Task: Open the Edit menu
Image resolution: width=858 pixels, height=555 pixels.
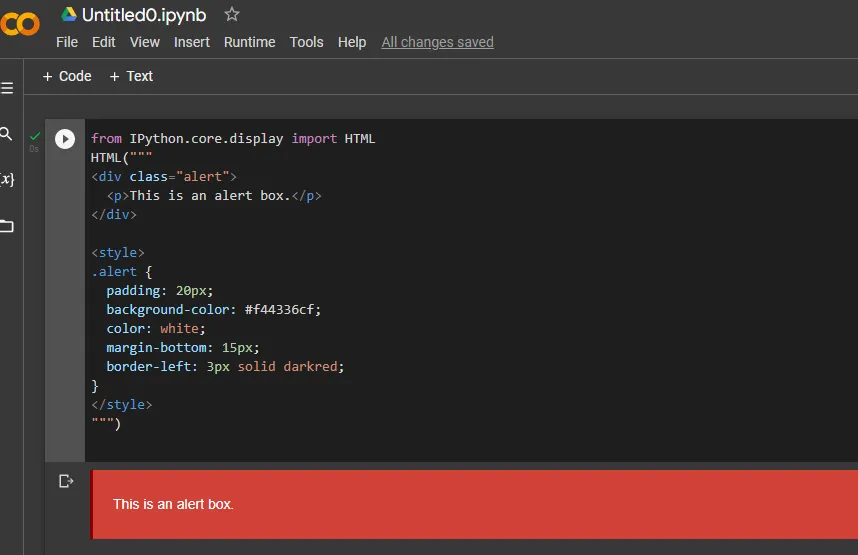Action: point(103,42)
